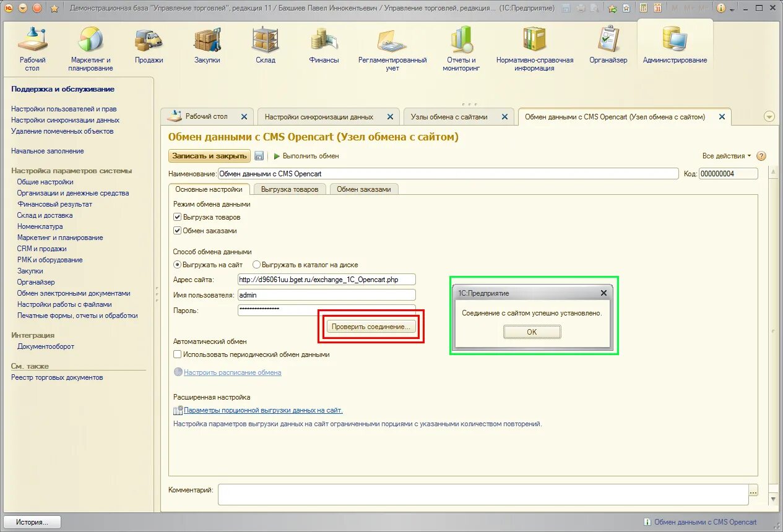
Task: Enable Использовать периодический обмен данными
Action: [178, 354]
